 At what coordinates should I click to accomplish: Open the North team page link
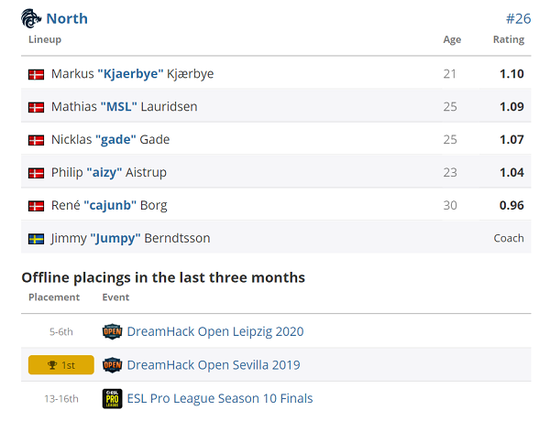coord(67,19)
